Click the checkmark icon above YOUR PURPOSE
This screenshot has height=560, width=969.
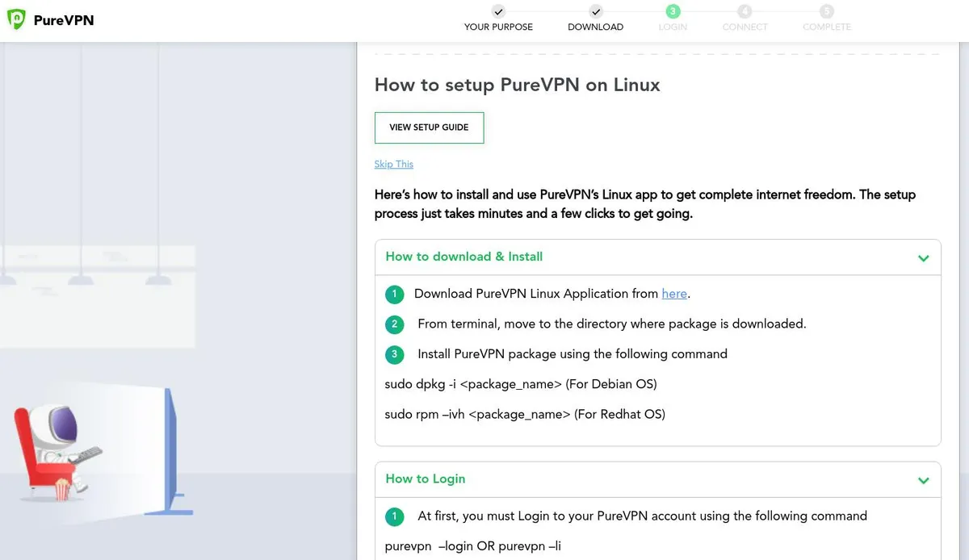498,11
